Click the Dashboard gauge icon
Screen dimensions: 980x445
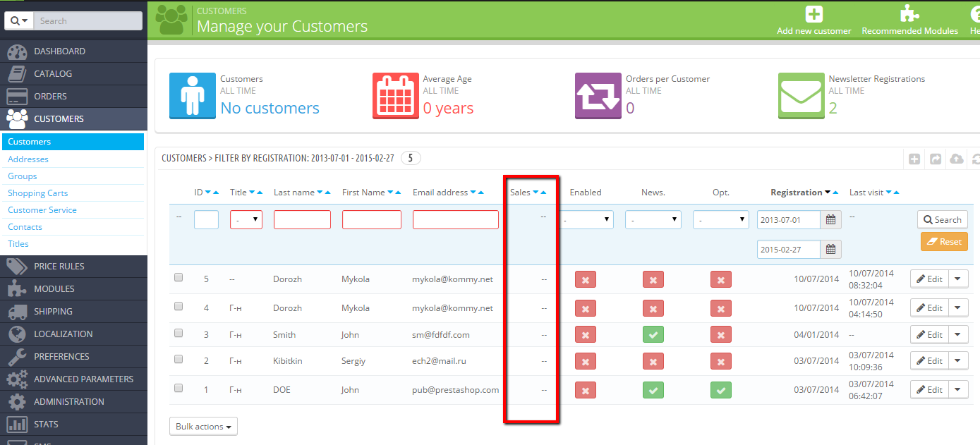click(17, 51)
